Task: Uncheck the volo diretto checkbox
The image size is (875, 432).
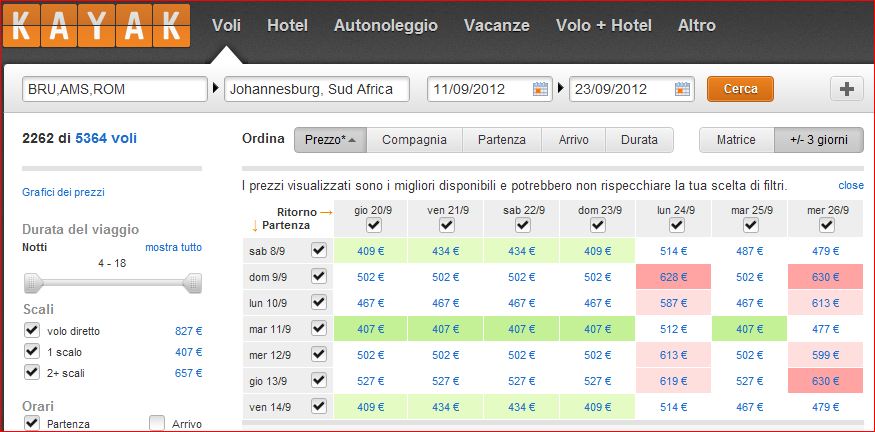Action: (31, 330)
